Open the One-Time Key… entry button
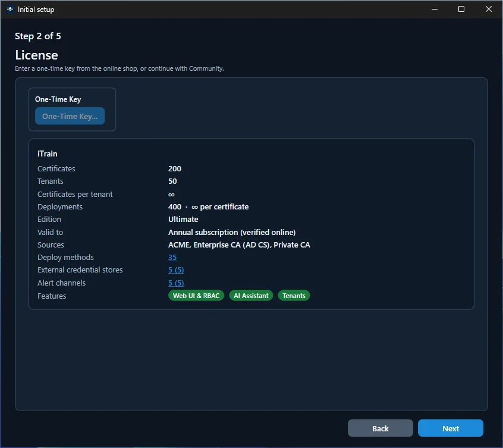This screenshot has width=503, height=448. (70, 116)
